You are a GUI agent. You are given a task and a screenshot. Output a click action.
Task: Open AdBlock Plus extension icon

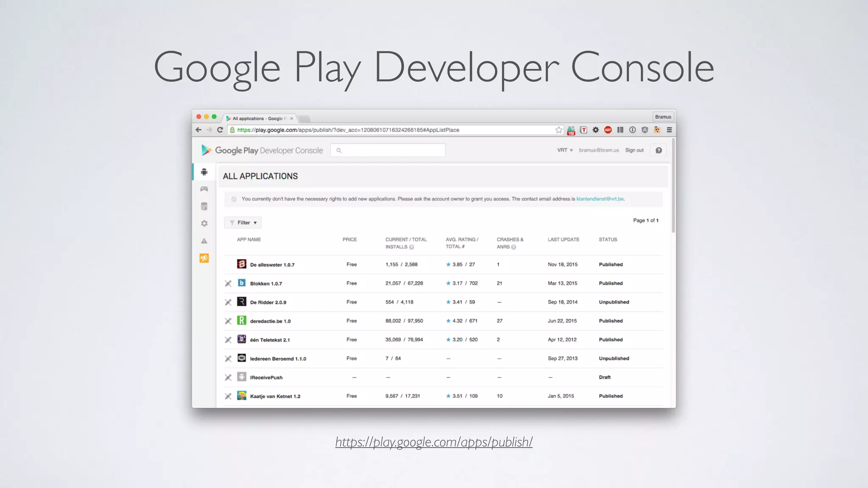(608, 130)
